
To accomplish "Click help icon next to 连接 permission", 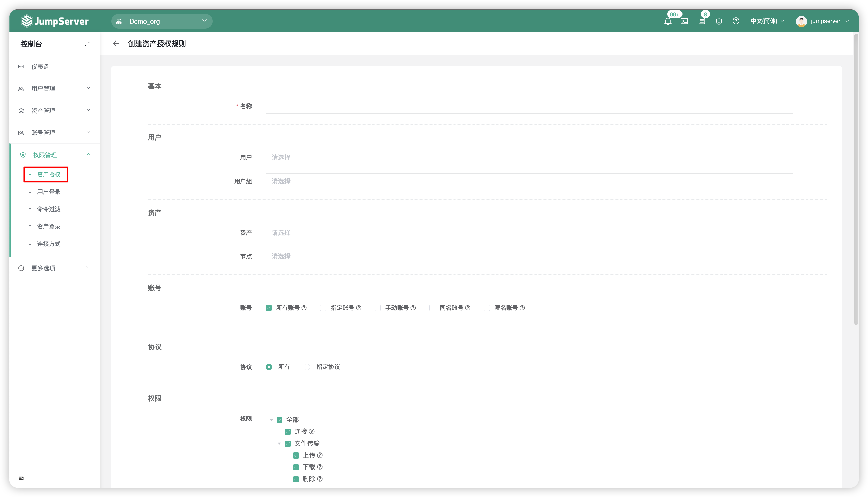I will point(312,431).
